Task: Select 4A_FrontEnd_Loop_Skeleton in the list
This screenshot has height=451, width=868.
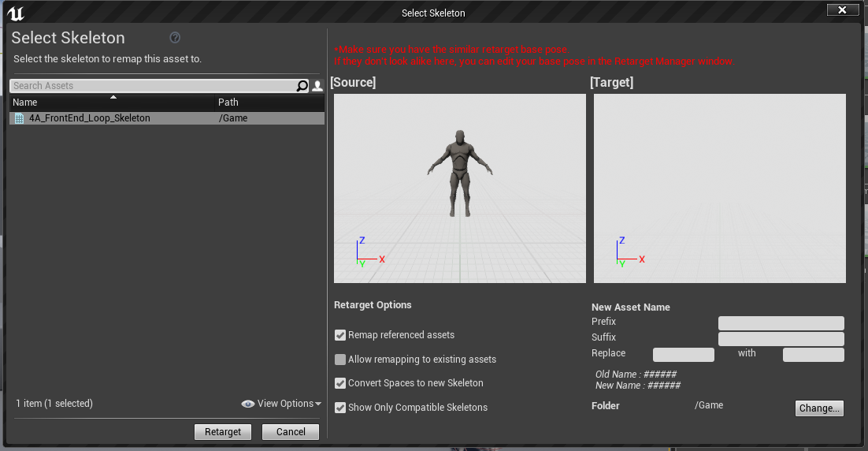Action: click(x=167, y=118)
